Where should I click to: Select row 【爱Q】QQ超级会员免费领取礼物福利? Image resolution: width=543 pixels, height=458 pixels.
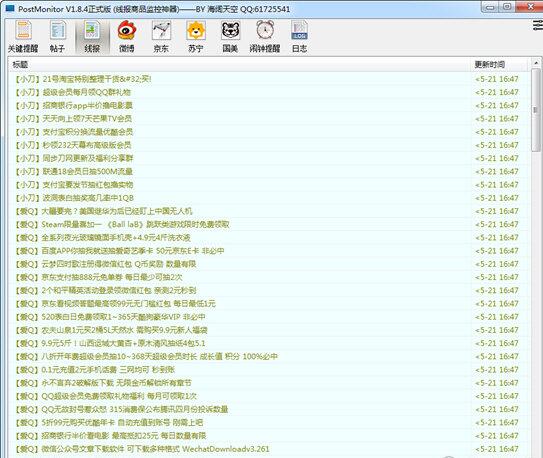pos(269,396)
